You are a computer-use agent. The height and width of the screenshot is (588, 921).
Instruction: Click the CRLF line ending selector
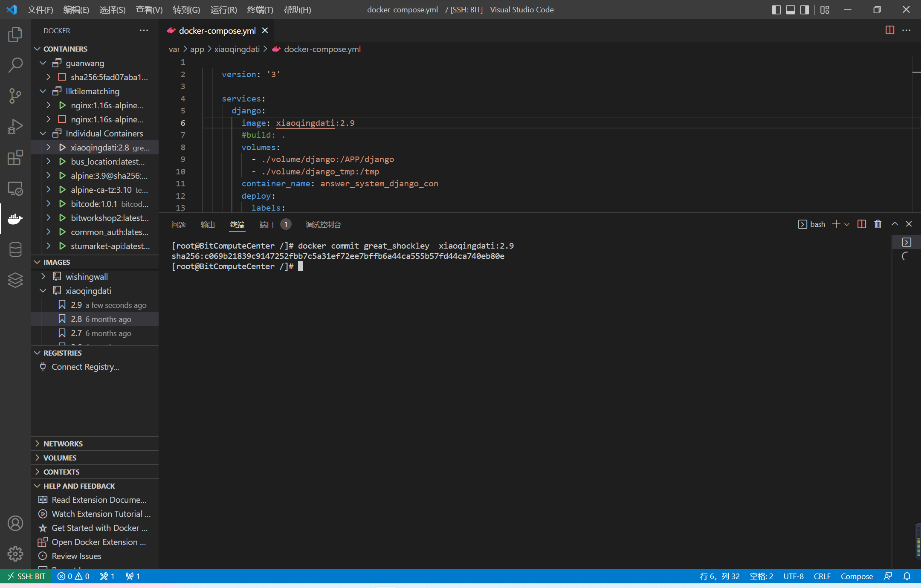tap(822, 576)
